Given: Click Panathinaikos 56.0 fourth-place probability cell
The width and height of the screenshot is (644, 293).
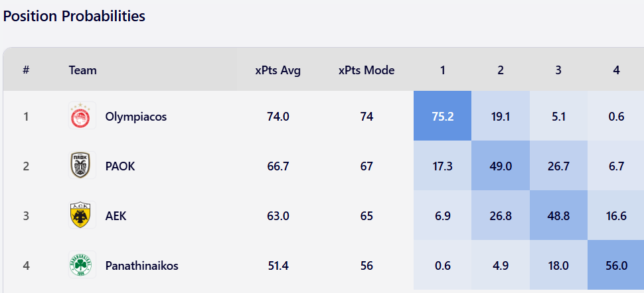Looking at the screenshot, I should (x=616, y=266).
